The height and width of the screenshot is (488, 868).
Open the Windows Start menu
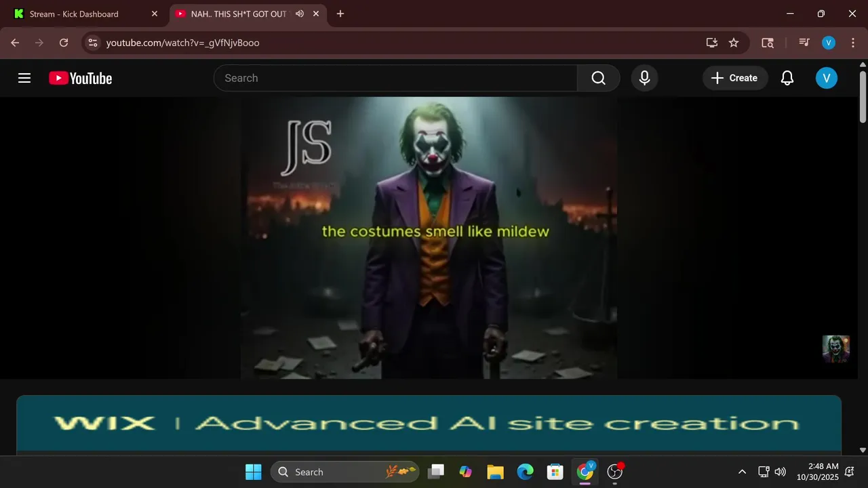(254, 472)
